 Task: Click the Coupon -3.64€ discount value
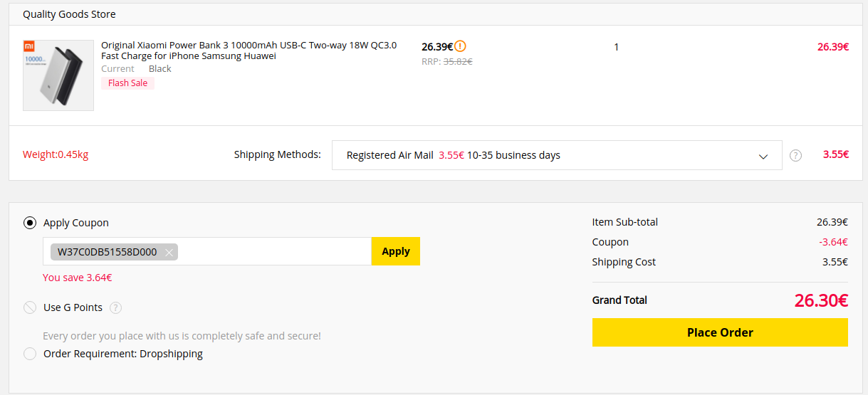coord(833,242)
